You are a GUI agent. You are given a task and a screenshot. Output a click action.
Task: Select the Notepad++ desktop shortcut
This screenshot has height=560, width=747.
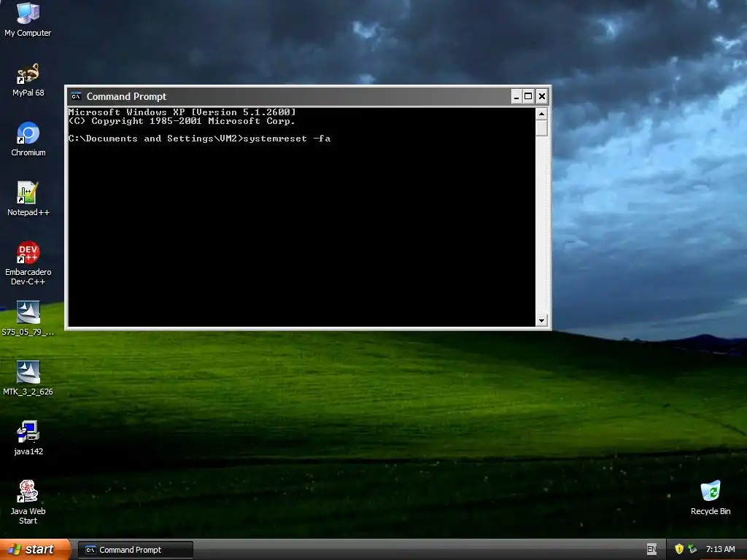click(x=28, y=199)
